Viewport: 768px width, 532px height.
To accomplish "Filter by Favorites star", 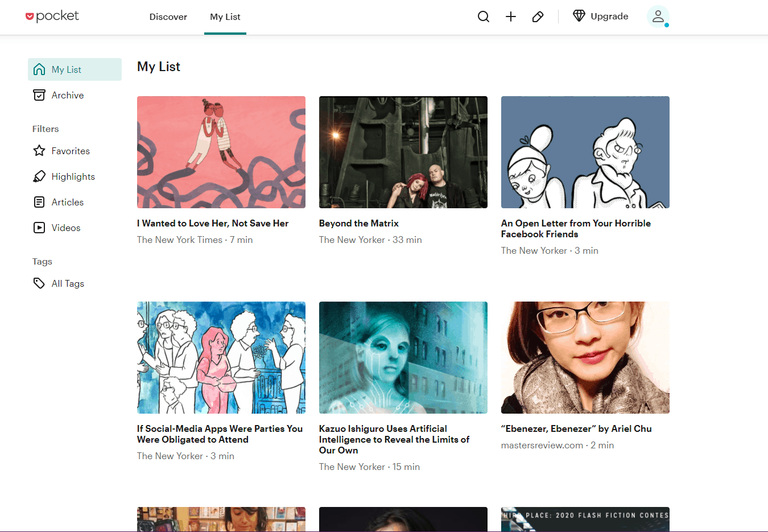I will (x=70, y=151).
